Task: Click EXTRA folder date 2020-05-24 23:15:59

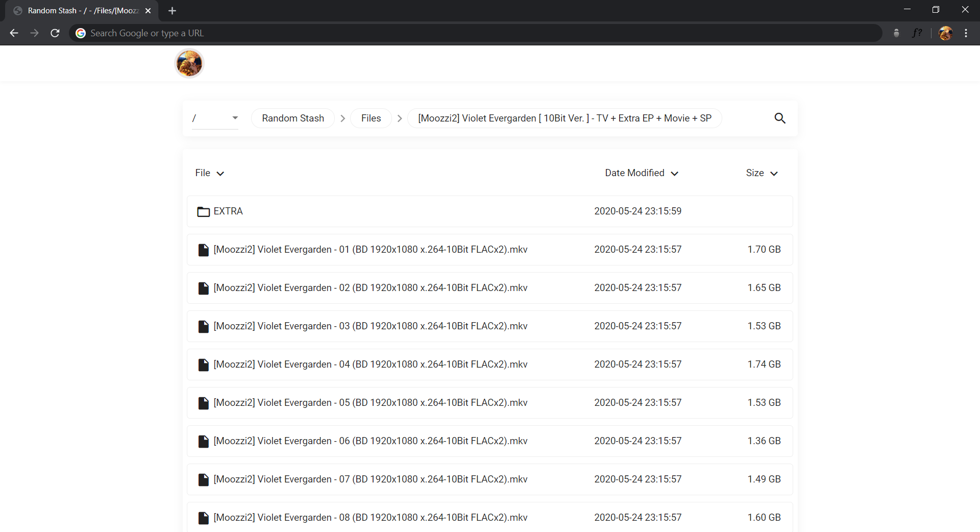Action: (638, 211)
